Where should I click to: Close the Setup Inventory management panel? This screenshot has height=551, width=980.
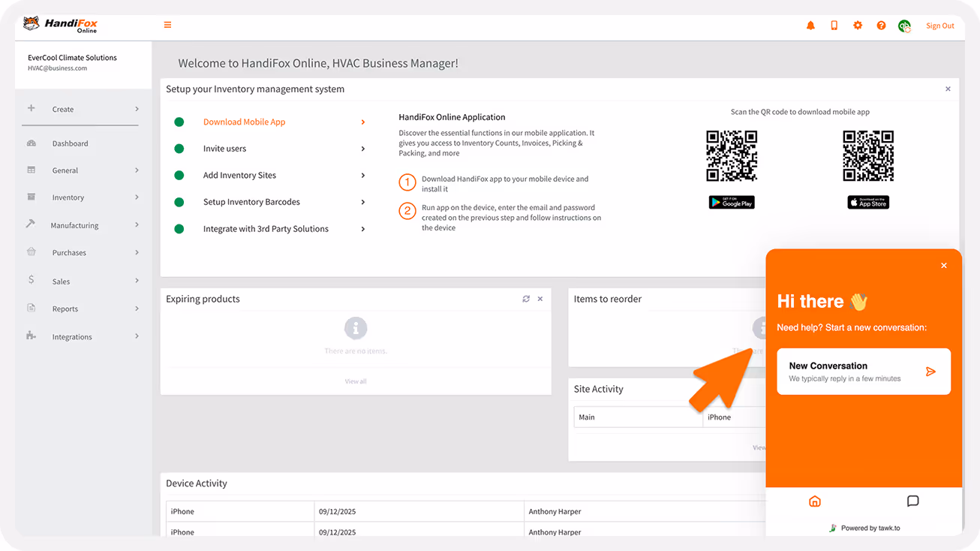948,89
